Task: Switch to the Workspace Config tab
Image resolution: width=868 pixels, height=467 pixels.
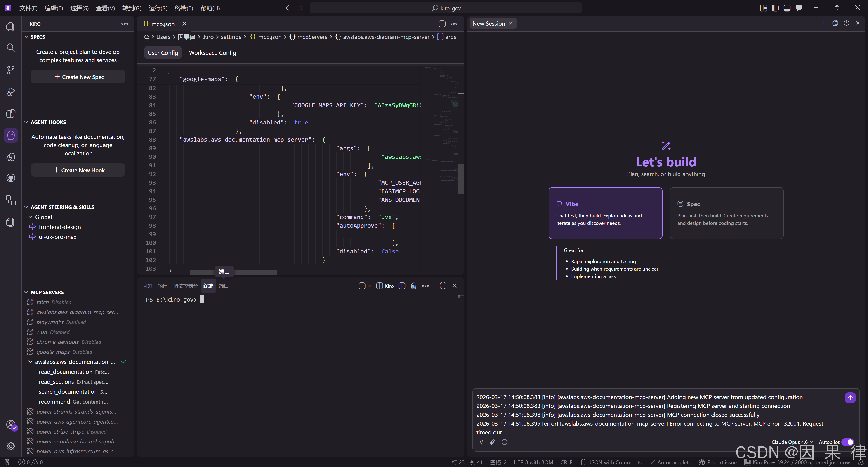Action: (212, 52)
